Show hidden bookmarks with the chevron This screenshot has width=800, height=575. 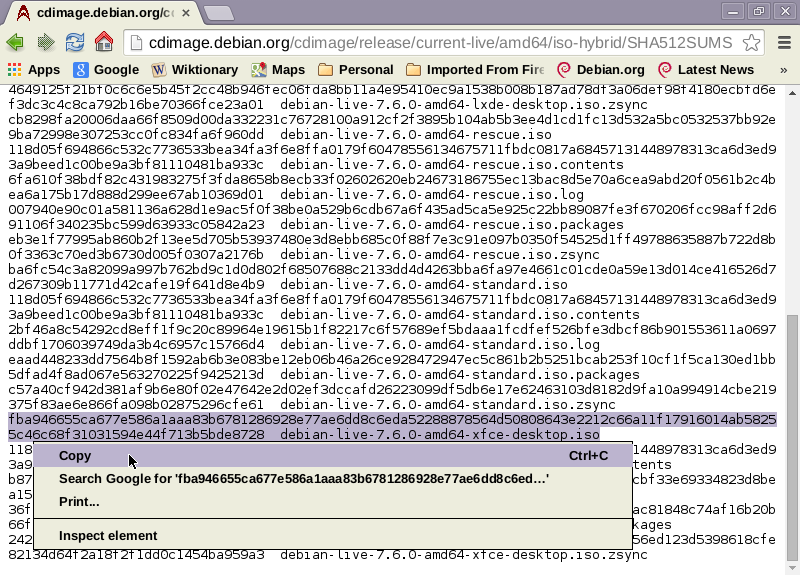click(783, 70)
